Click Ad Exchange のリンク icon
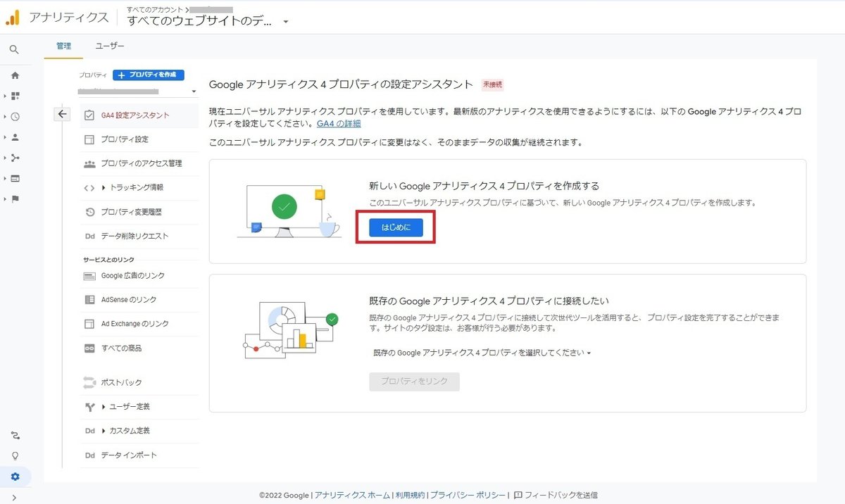The width and height of the screenshot is (845, 504). coord(89,324)
